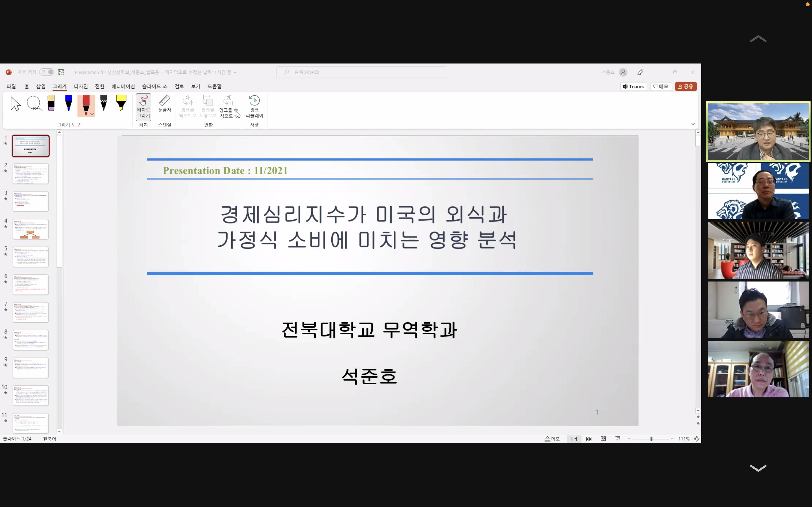Select the lasso selection tool
This screenshot has width=812, height=507.
click(34, 103)
